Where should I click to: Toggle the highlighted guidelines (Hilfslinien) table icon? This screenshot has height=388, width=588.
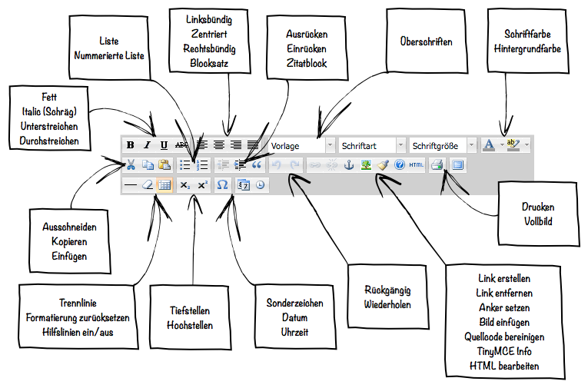164,185
